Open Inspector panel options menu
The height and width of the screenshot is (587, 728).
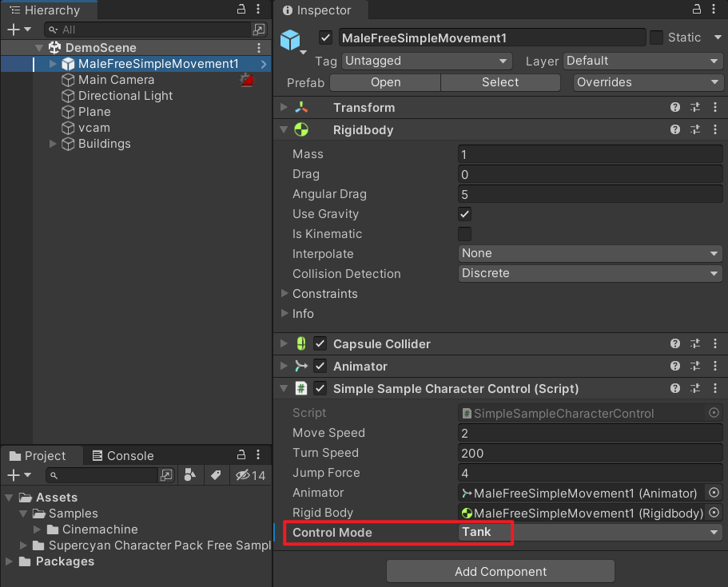pyautogui.click(x=714, y=10)
